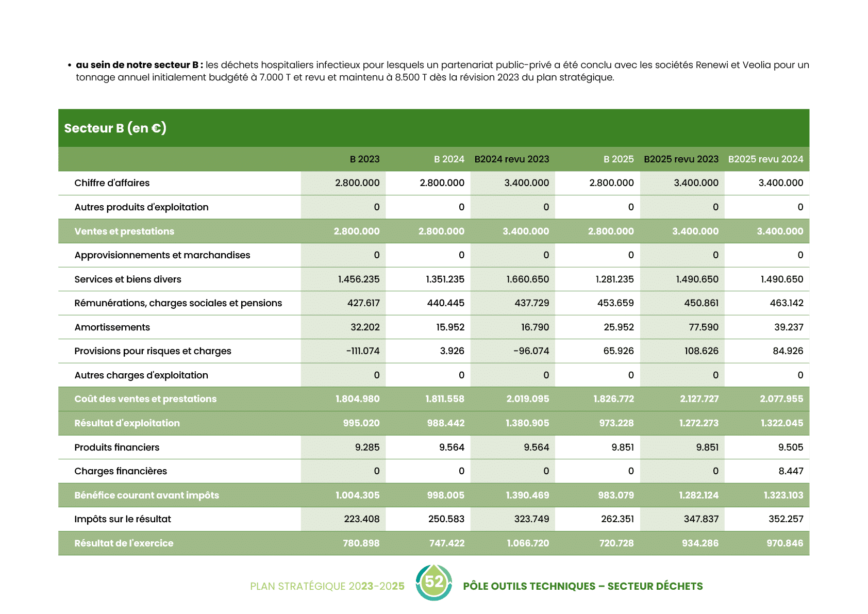Click the 8.447 charges financières value
Image resolution: width=868 pixels, height=614 pixels.
[791, 471]
